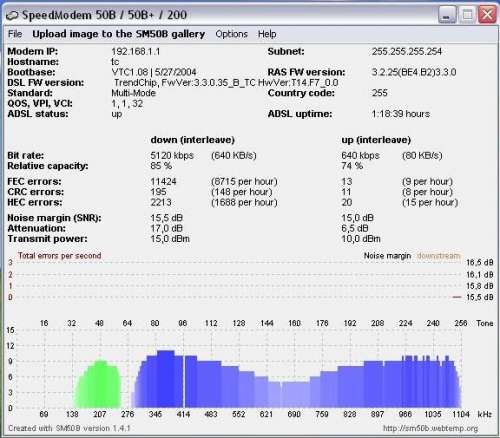The height and width of the screenshot is (438, 500).
Task: Click the maximize window button
Action: [467, 15]
